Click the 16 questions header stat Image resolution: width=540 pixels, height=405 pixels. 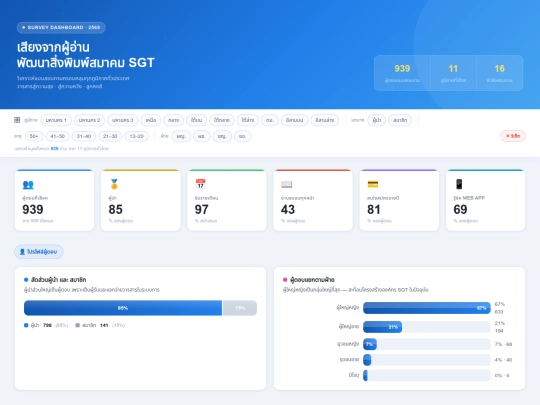pos(499,73)
